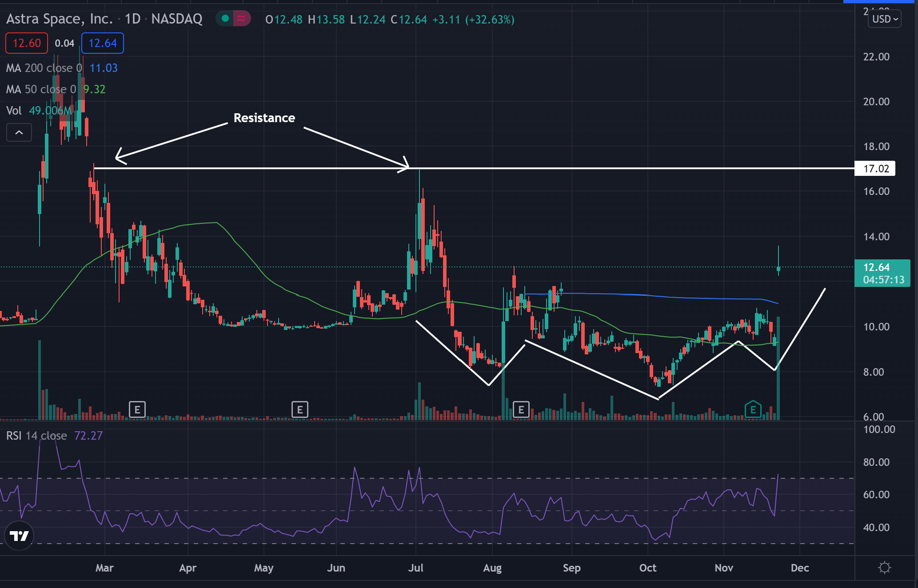Click the Oct label on time axis
Screen dimensions: 918x588
click(647, 568)
